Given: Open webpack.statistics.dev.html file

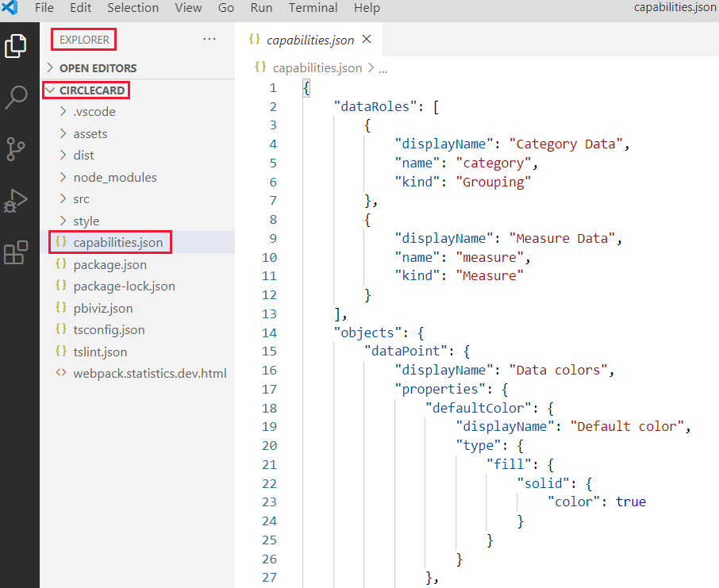Looking at the screenshot, I should coord(149,373).
